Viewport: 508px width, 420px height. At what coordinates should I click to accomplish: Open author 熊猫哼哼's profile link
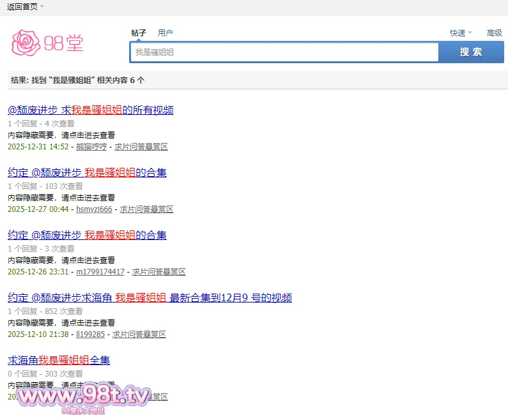pyautogui.click(x=91, y=146)
